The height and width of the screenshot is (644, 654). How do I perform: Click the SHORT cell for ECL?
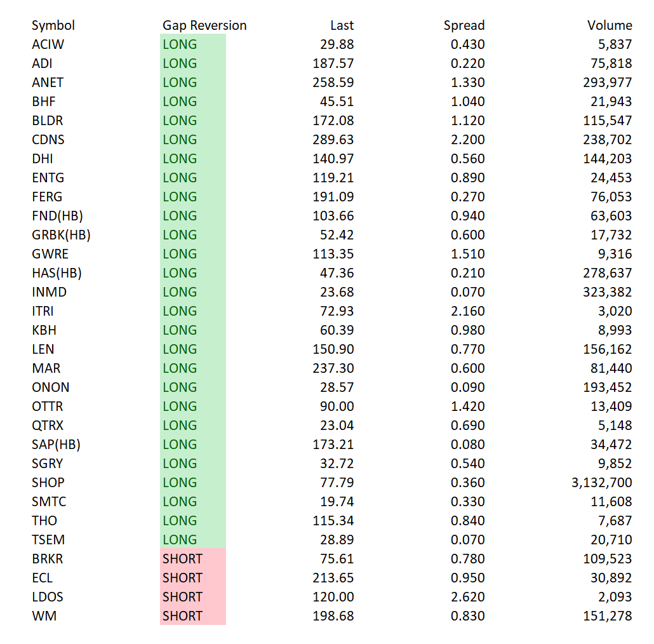click(x=192, y=578)
